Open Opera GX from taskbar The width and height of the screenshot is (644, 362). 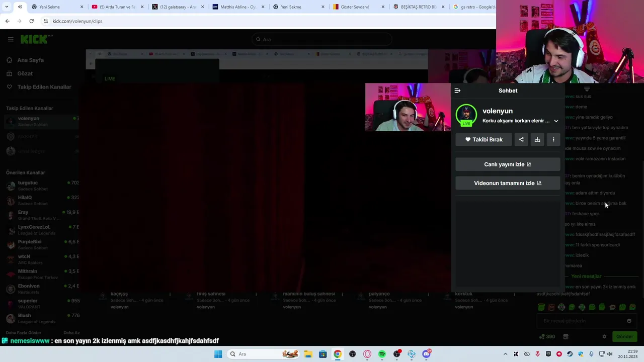[x=367, y=354]
